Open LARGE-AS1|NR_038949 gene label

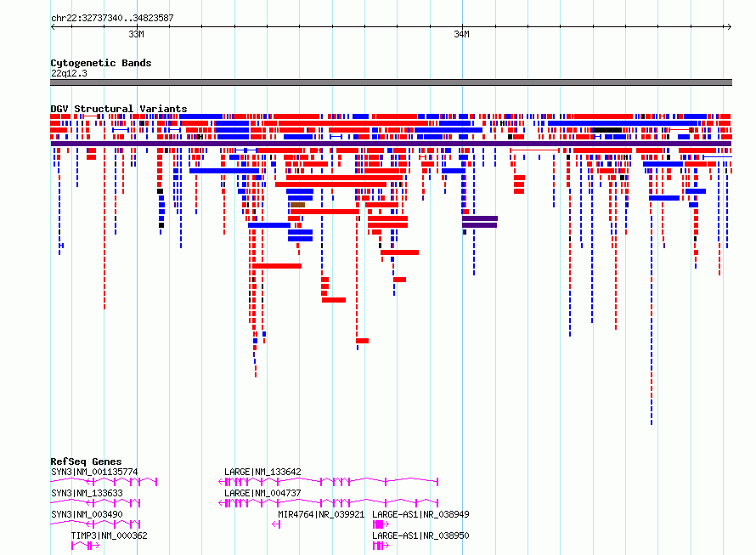[420, 514]
